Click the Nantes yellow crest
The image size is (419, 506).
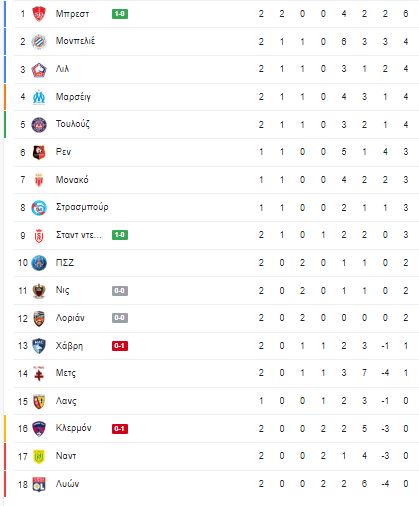pos(39,456)
